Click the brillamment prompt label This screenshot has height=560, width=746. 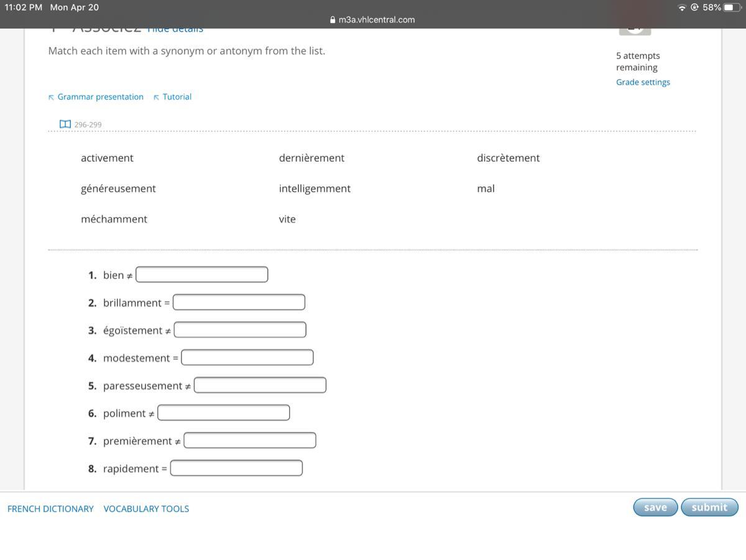pos(132,303)
